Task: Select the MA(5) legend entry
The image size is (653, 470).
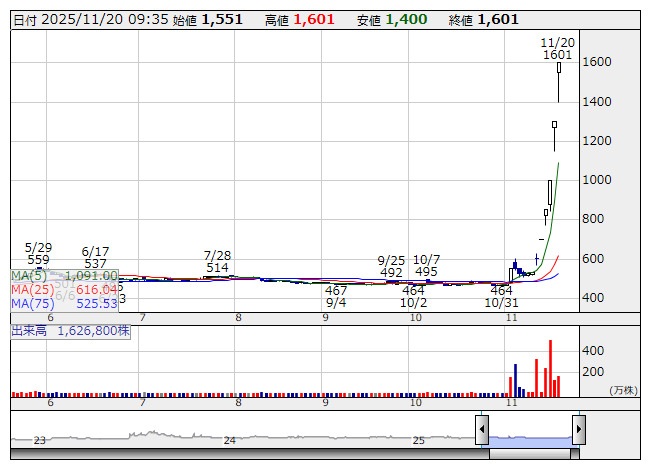Action: pyautogui.click(x=64, y=276)
